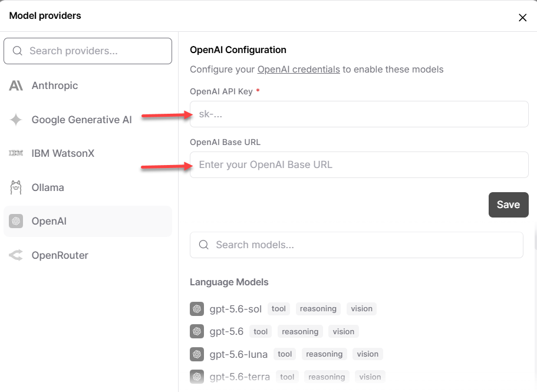Click the vision tag on gpt-5.6-luna
Screen dimensions: 537x392
pos(368,354)
